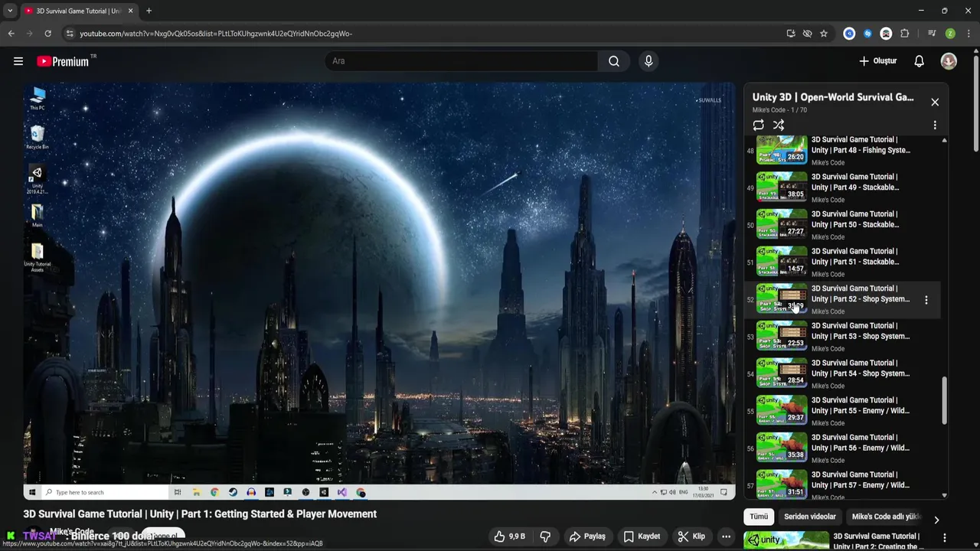Screen dimensions: 980x551
Task: Click Part 57 thumbnail (31:51)
Action: 782,486
